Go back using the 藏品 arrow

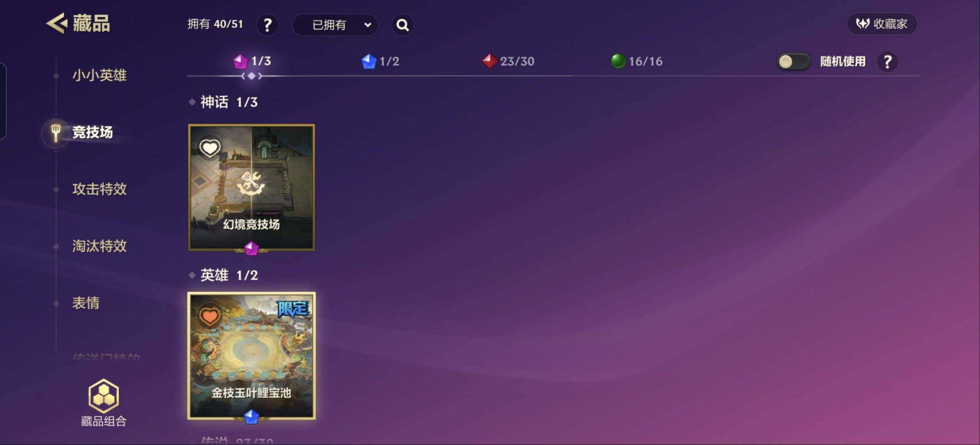point(56,23)
